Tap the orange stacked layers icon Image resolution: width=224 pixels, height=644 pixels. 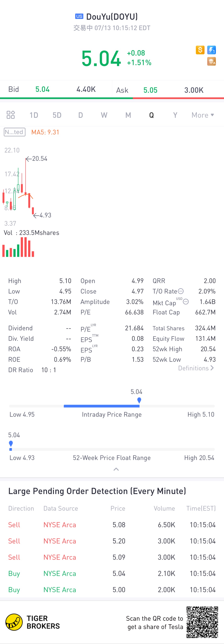click(211, 62)
